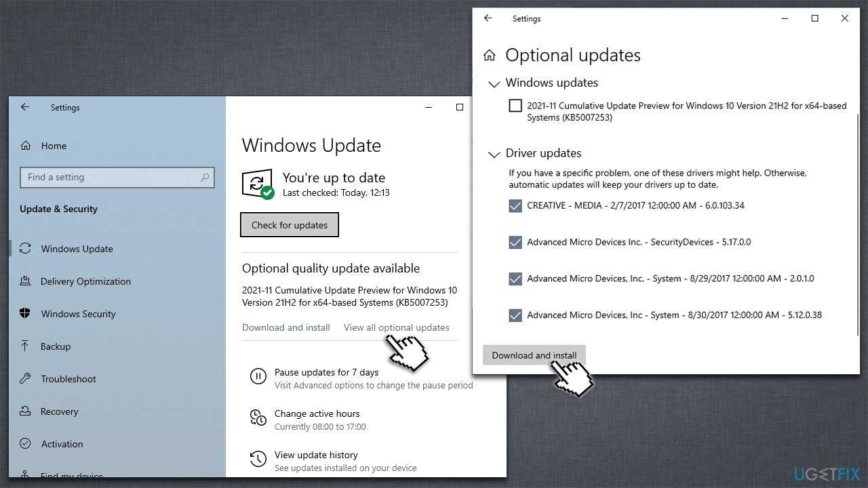Open Backup settings page
Image resolution: width=868 pixels, height=488 pixels.
click(x=56, y=346)
